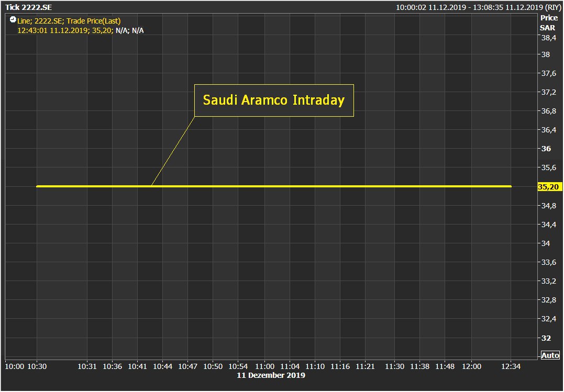The height and width of the screenshot is (392, 564).
Task: Click the 11:04 time axis label
Action: (290, 366)
